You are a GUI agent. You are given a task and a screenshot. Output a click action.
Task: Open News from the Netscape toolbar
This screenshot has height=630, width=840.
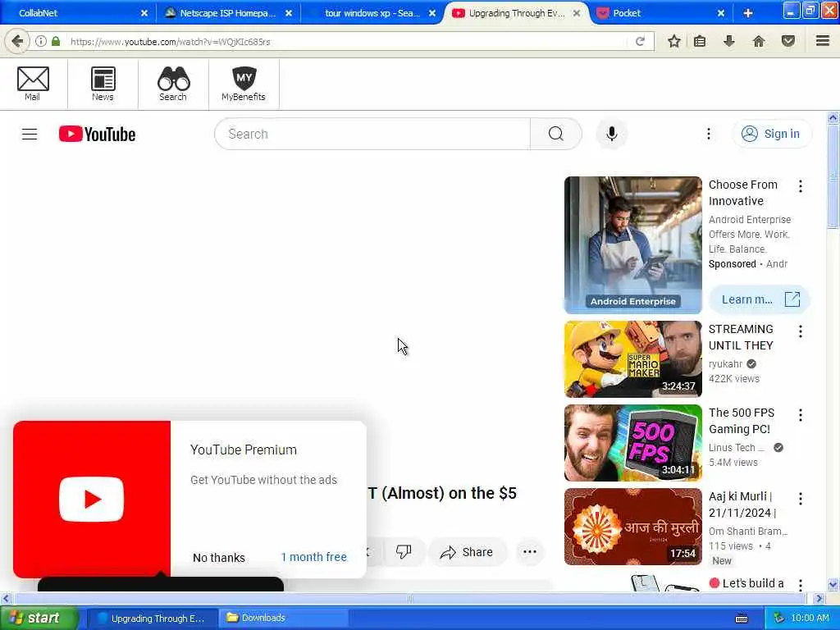point(103,84)
